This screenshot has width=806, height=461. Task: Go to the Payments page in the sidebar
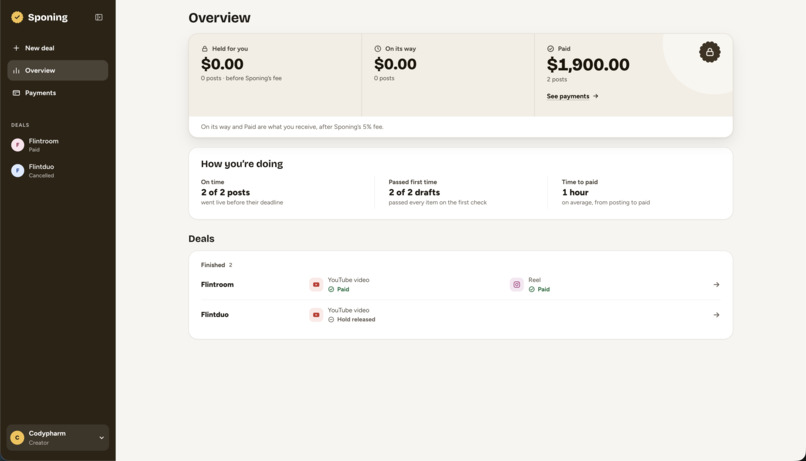pos(58,93)
